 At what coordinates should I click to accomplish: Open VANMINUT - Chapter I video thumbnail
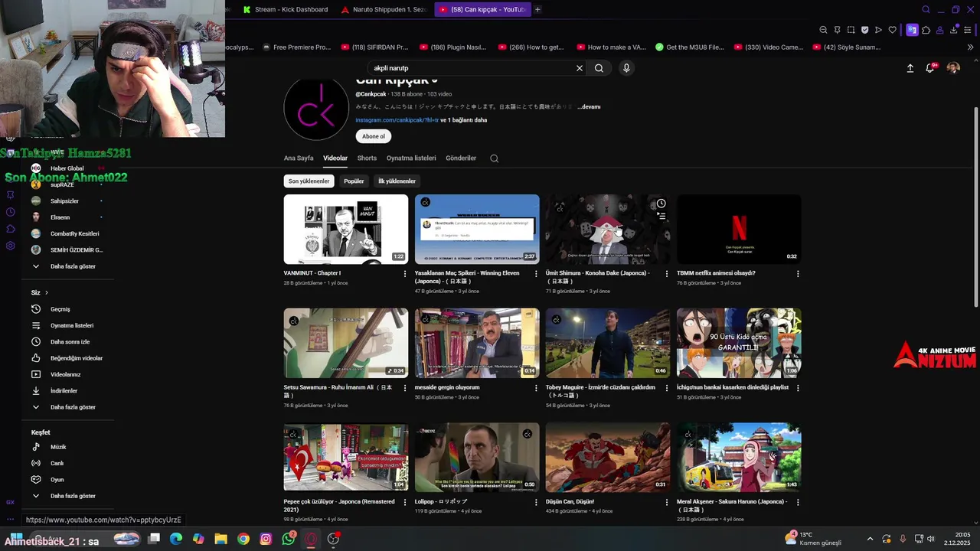(346, 229)
